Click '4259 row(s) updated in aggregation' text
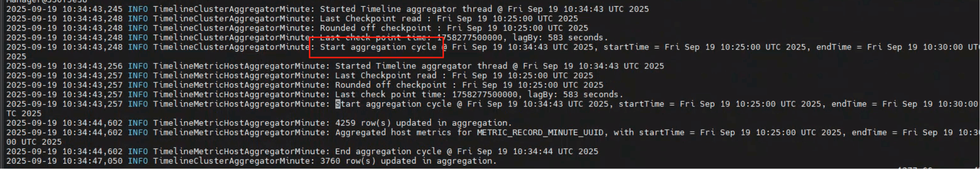The height and width of the screenshot is (169, 980). [422, 123]
